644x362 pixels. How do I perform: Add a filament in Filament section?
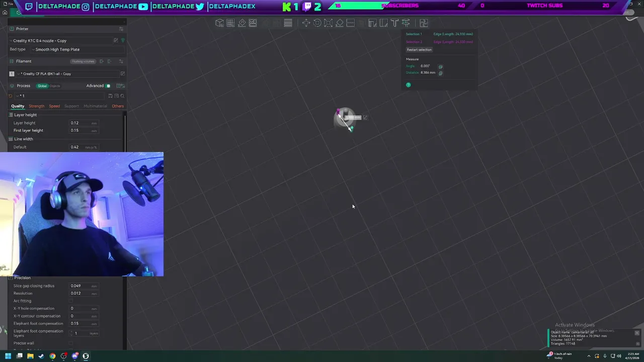pos(102,61)
